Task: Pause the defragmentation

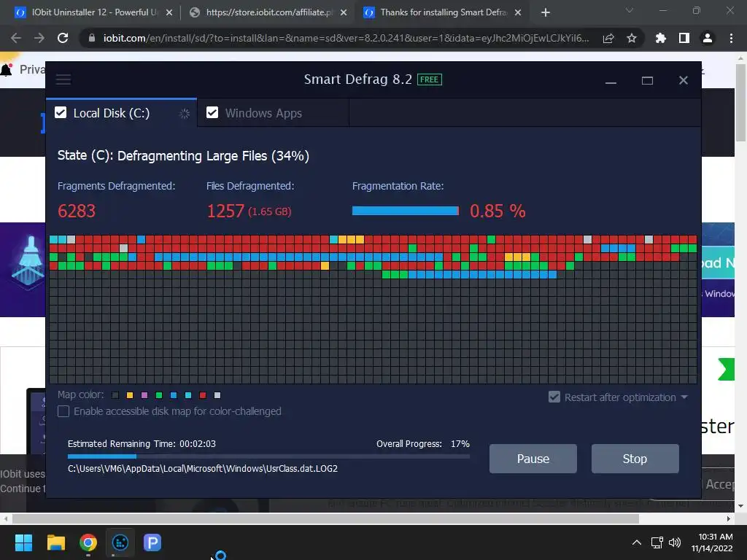Action: 533,459
